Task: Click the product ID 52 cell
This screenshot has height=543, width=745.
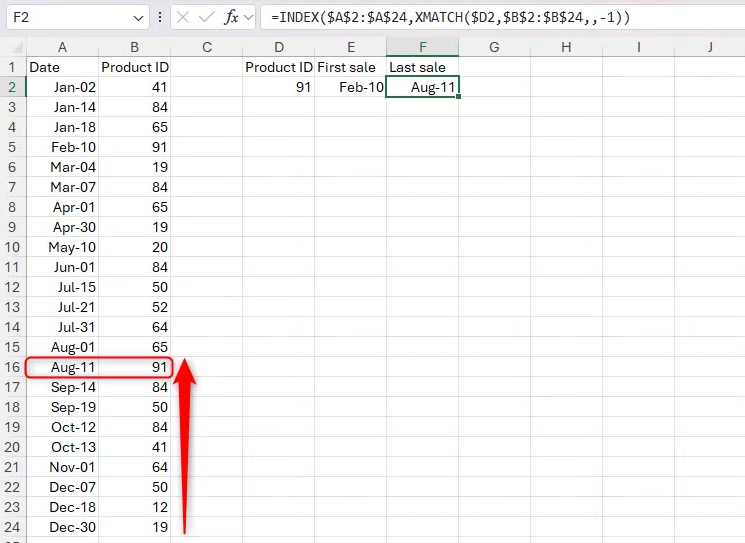Action: pyautogui.click(x=134, y=307)
